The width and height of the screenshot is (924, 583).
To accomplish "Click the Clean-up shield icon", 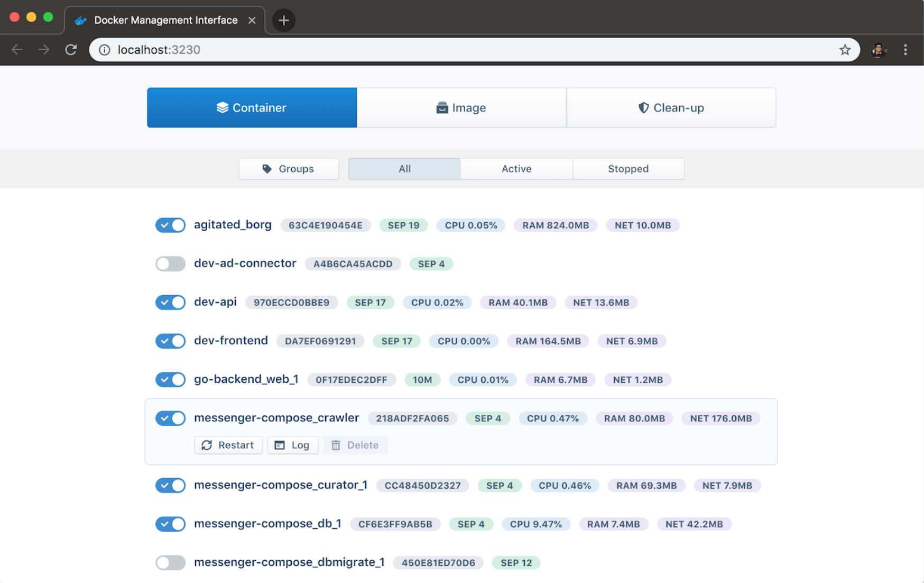I will pos(643,107).
